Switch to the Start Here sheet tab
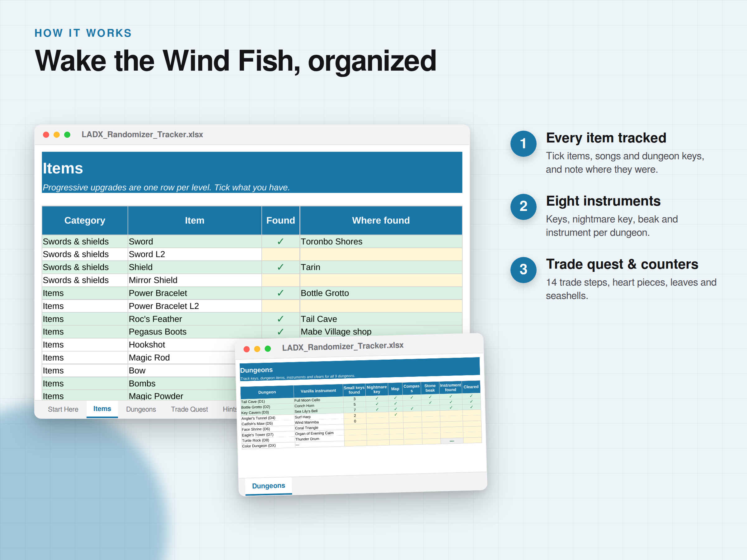Image resolution: width=747 pixels, height=560 pixels. (63, 409)
